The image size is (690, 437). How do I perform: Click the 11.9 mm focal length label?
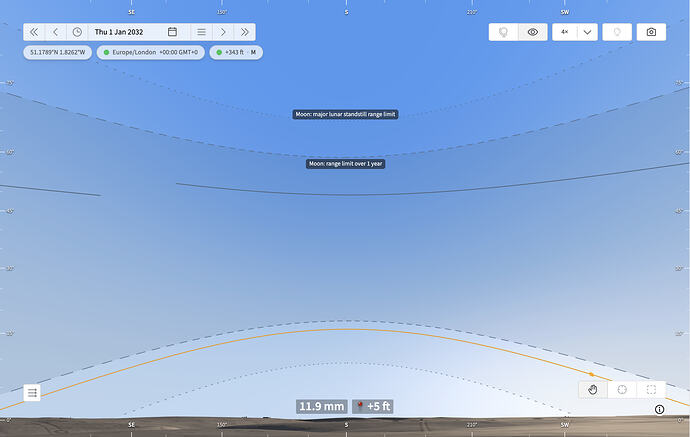[x=322, y=407]
